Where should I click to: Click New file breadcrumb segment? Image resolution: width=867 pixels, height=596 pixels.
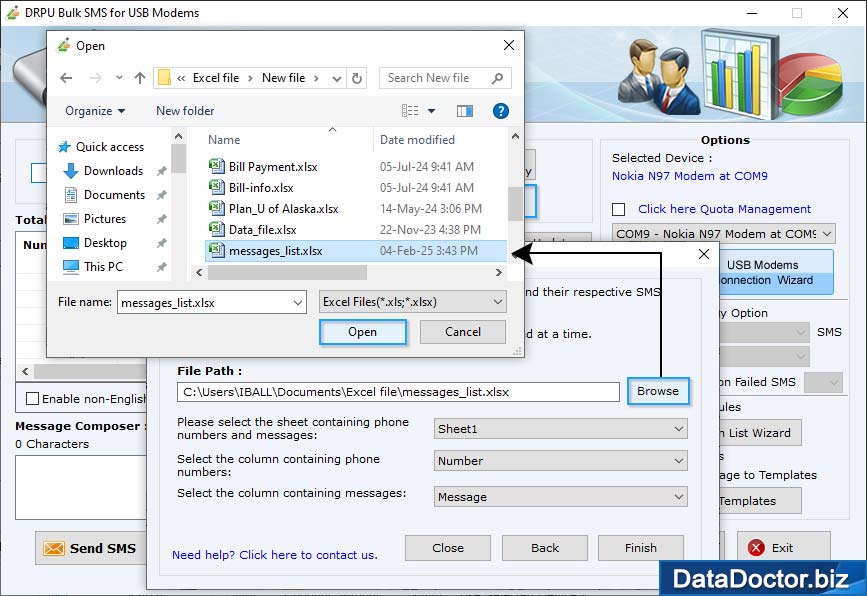pyautogui.click(x=283, y=78)
